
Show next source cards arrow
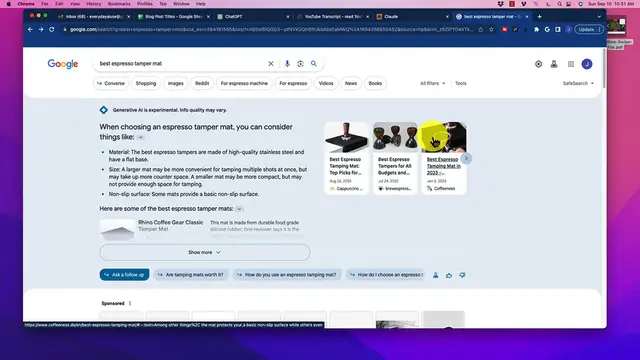(x=466, y=158)
